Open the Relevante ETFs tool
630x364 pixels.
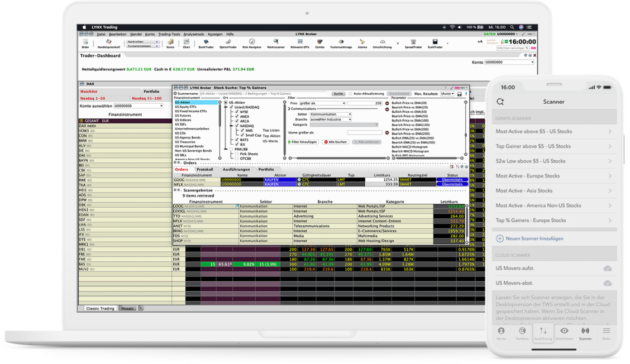point(300,44)
